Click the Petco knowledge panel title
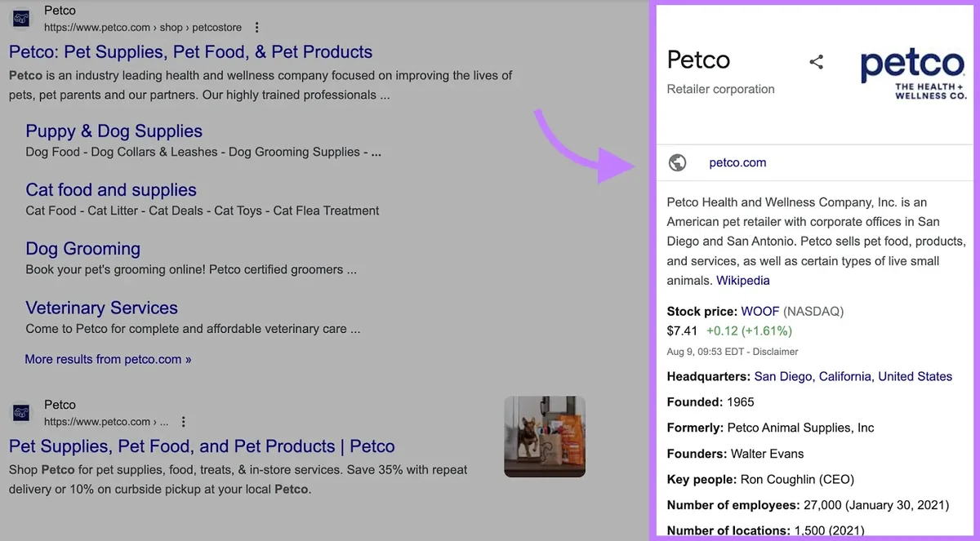Image resolution: width=980 pixels, height=541 pixels. pos(698,60)
